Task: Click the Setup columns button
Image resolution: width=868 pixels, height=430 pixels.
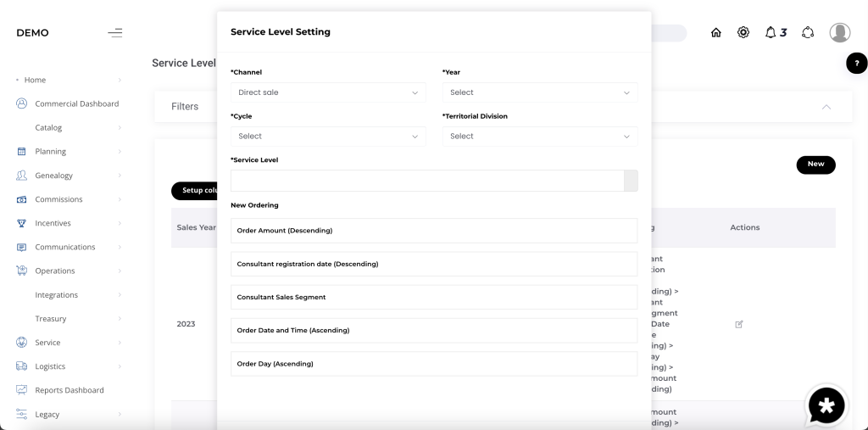Action: (x=194, y=191)
